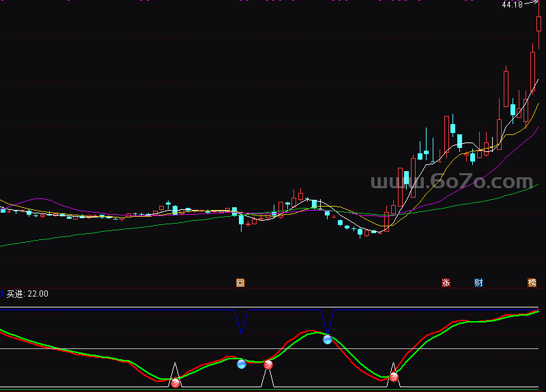Click the left blue V-shaped dip
Viewport: 546px width, 392px height.
241,331
